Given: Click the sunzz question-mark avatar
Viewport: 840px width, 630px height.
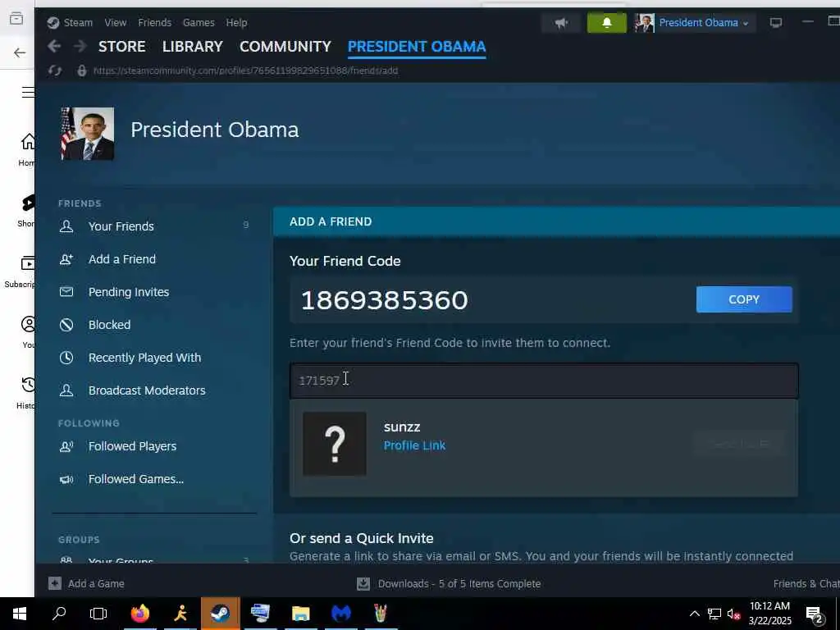Looking at the screenshot, I should pyautogui.click(x=335, y=444).
